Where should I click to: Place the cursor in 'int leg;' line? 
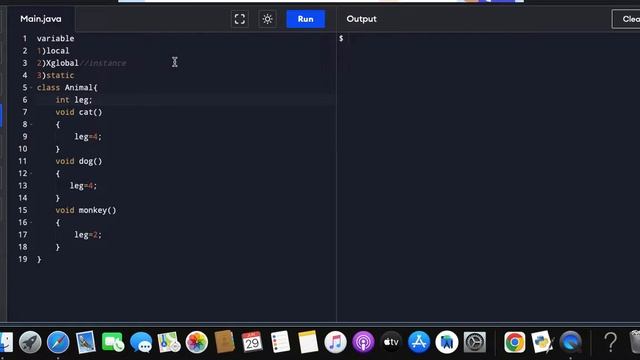74,100
